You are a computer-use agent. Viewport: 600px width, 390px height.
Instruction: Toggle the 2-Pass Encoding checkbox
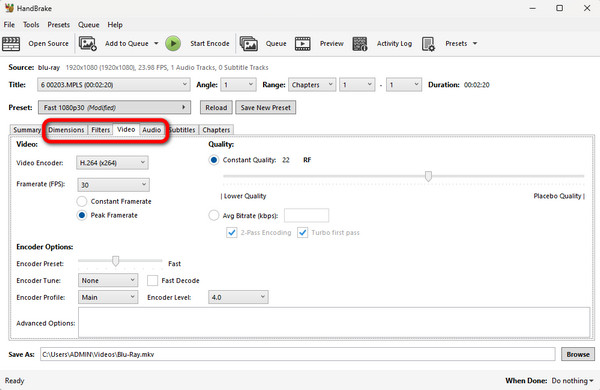(x=232, y=232)
